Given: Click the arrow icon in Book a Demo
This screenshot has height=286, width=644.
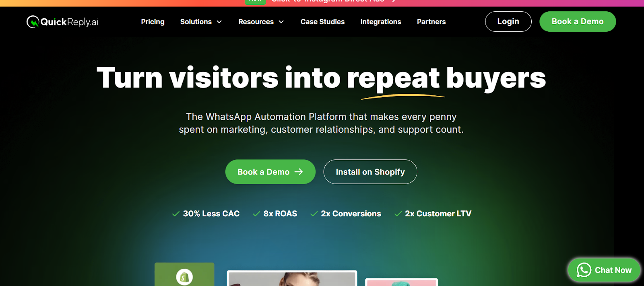Looking at the screenshot, I should click(299, 172).
